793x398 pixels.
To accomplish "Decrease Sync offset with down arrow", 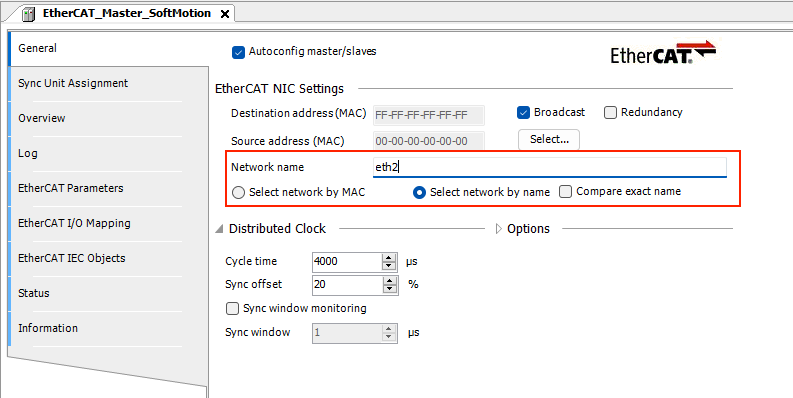I will click(389, 289).
